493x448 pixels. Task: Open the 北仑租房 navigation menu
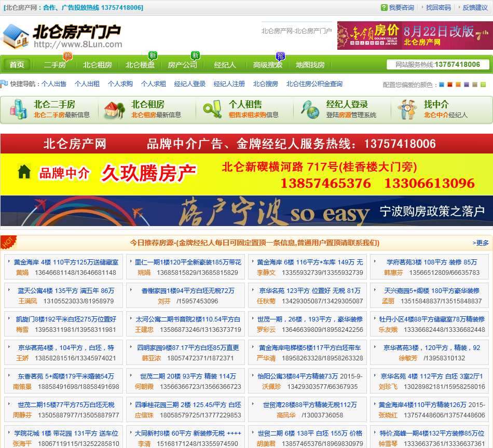pos(98,65)
